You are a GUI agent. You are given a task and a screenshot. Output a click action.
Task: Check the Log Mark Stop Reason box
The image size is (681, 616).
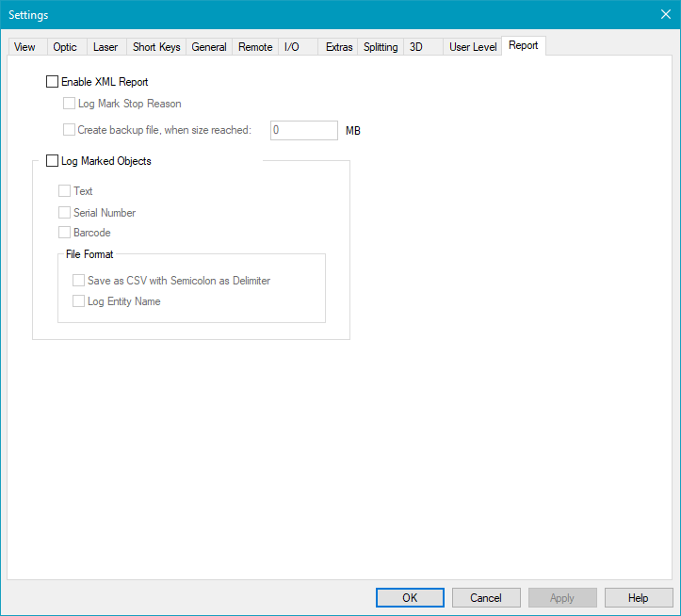coord(69,104)
